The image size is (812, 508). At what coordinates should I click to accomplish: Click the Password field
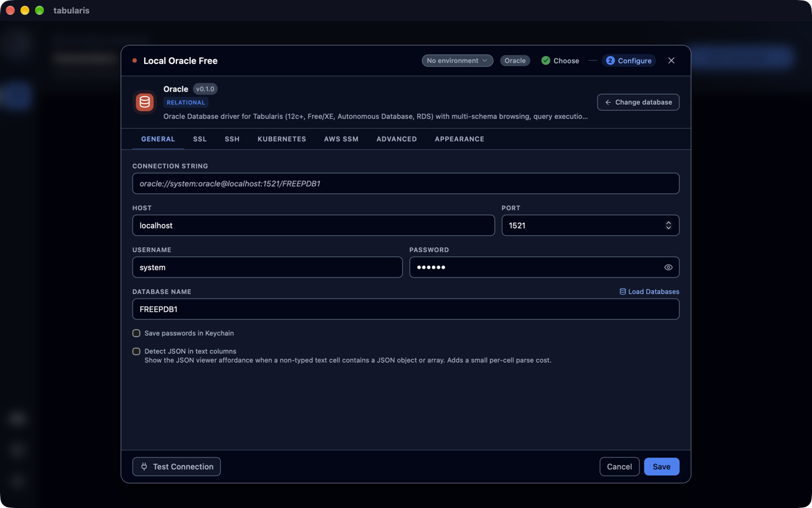coord(544,267)
